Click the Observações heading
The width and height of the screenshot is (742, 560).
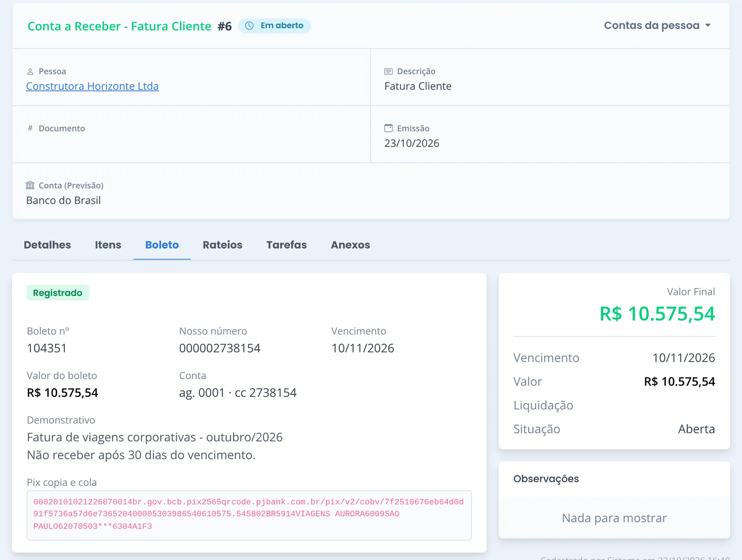click(546, 479)
